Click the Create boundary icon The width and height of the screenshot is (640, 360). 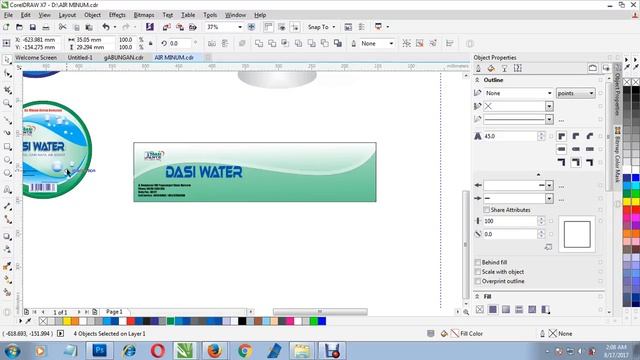(x=338, y=43)
